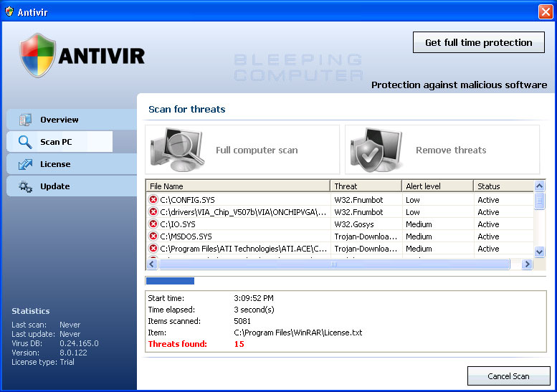Click the License type Trial value
The image size is (557, 392).
(67, 362)
